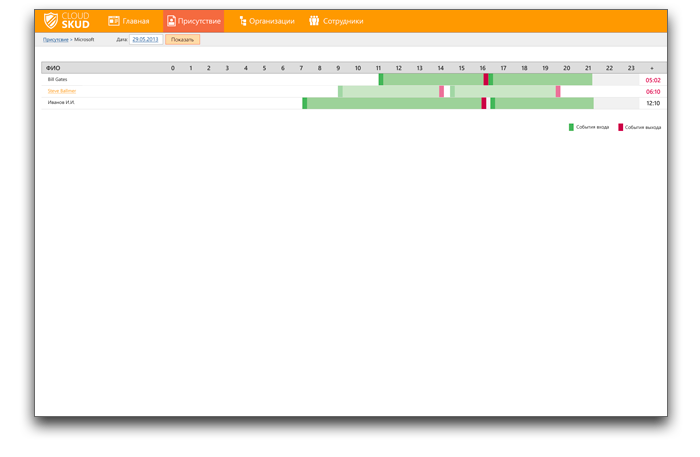Screen dimensions: 700x457
Task: Click the Организации hierarchy icon
Action: coord(242,20)
